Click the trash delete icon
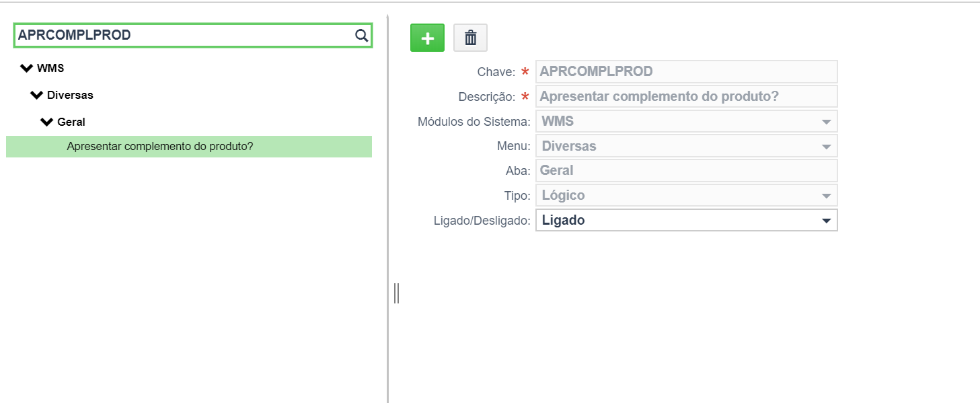 tap(471, 38)
